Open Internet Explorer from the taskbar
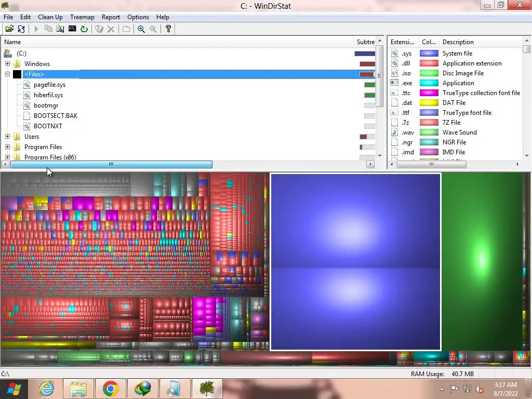 (x=46, y=389)
